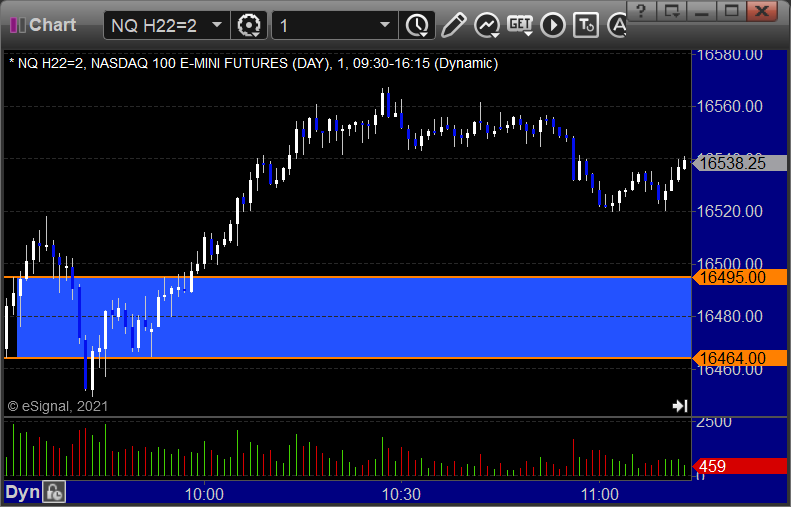
Task: Open the window options menu icon
Action: coord(671,11)
